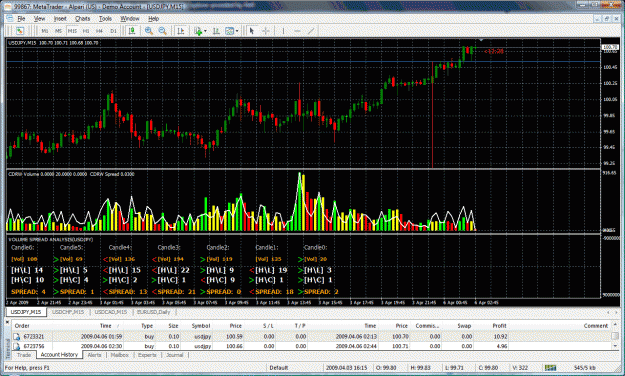625x376 pixels.
Task: Open the Journal terminal tab
Action: [175, 355]
